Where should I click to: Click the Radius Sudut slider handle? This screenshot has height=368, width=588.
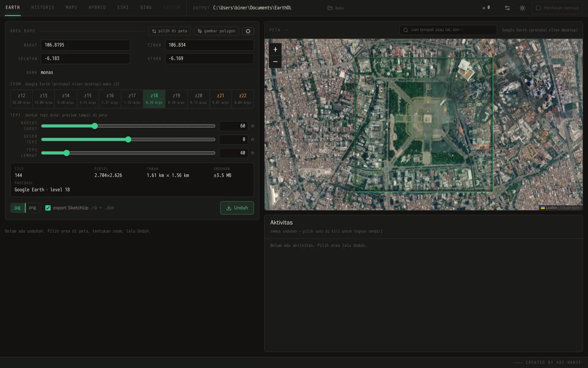95,126
